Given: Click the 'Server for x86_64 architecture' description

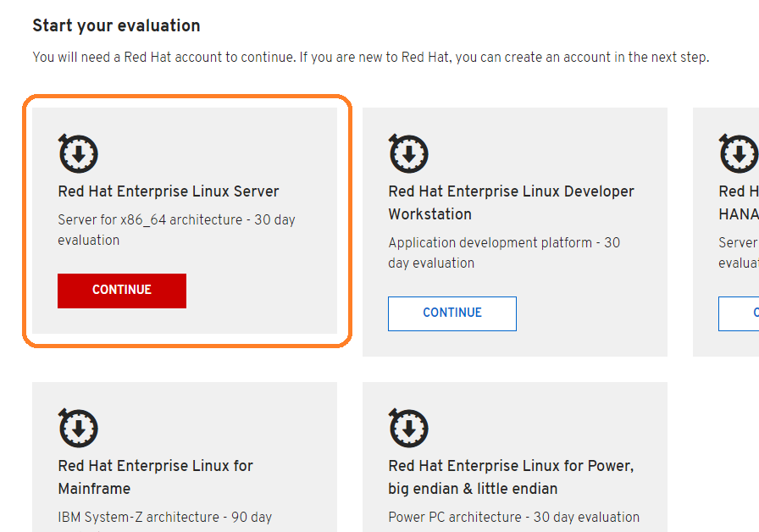Looking at the screenshot, I should tap(176, 230).
